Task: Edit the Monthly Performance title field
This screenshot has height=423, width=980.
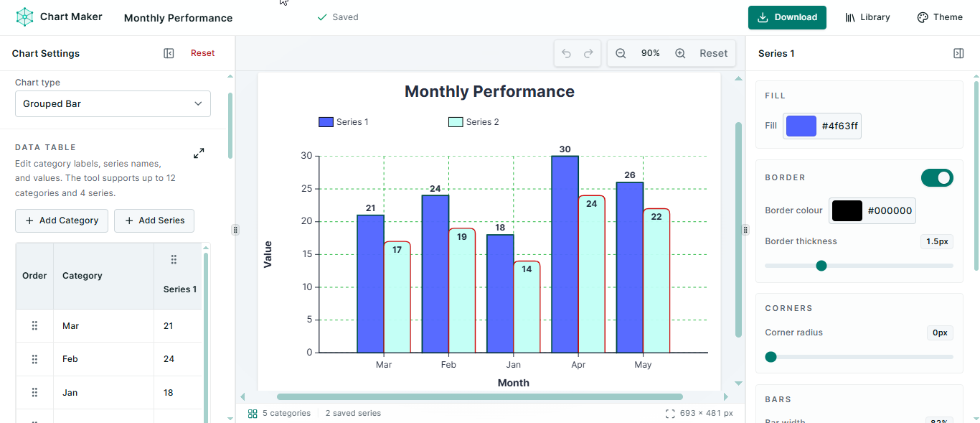Action: 178,18
